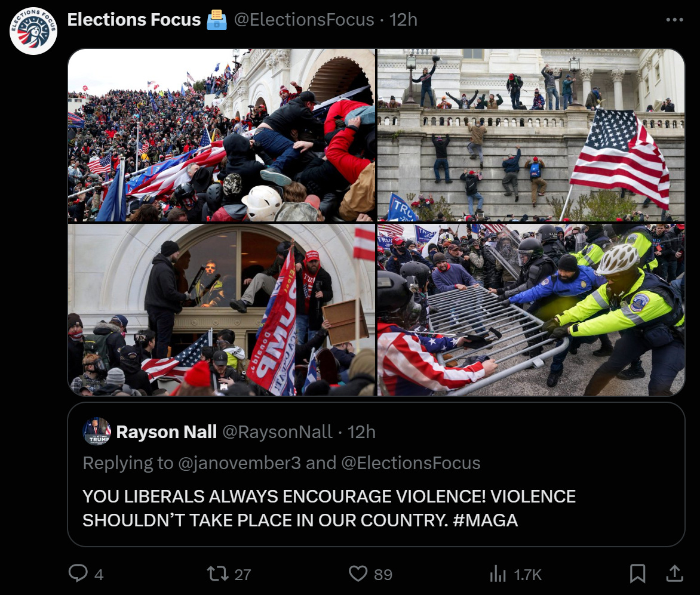Screen dimensions: 700x595
Task: Open Elections Focus display name link
Action: (134, 20)
